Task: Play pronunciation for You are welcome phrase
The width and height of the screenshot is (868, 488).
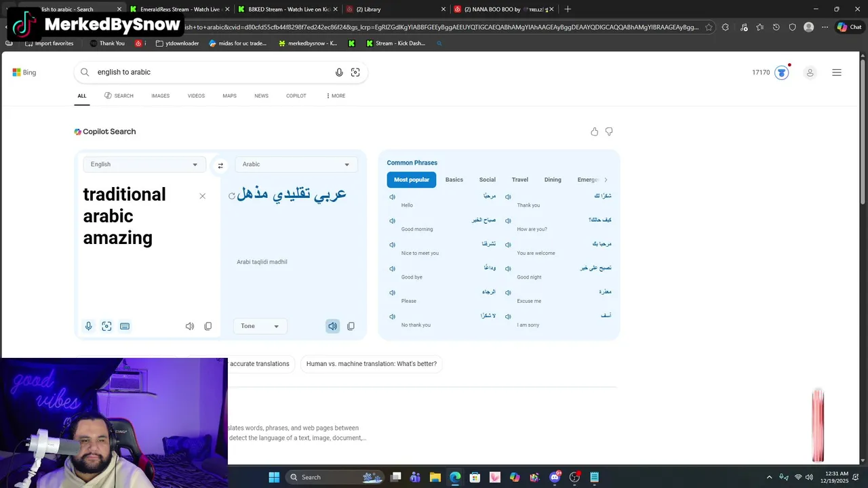Action: pos(508,245)
